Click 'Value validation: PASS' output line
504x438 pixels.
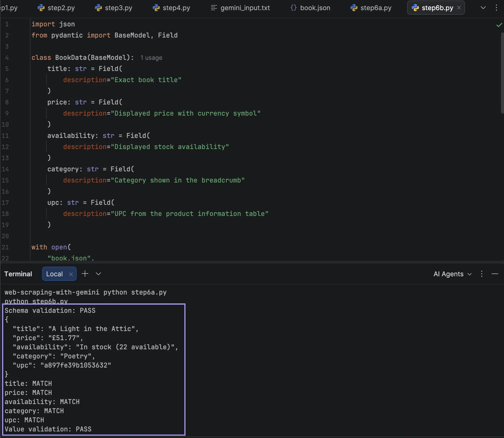click(x=48, y=429)
